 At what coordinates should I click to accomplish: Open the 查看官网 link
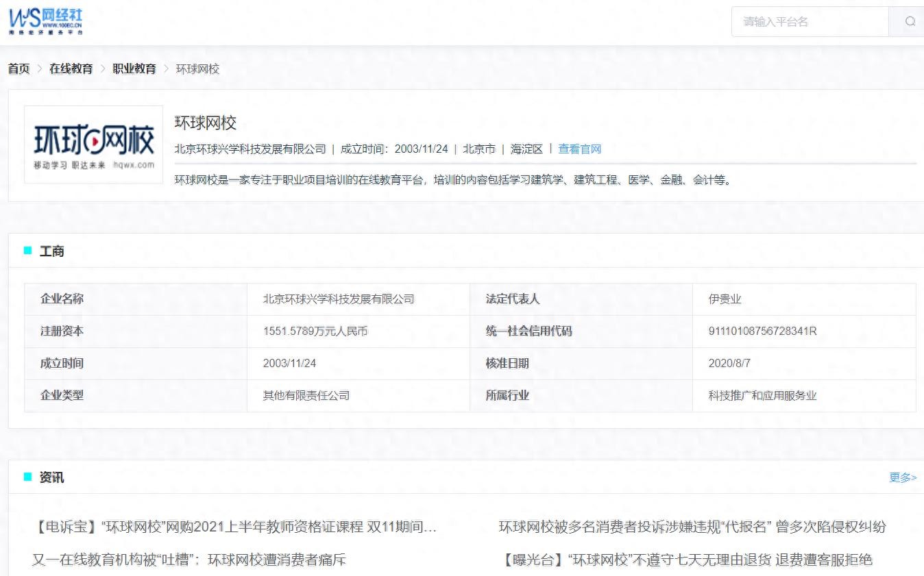(x=579, y=149)
